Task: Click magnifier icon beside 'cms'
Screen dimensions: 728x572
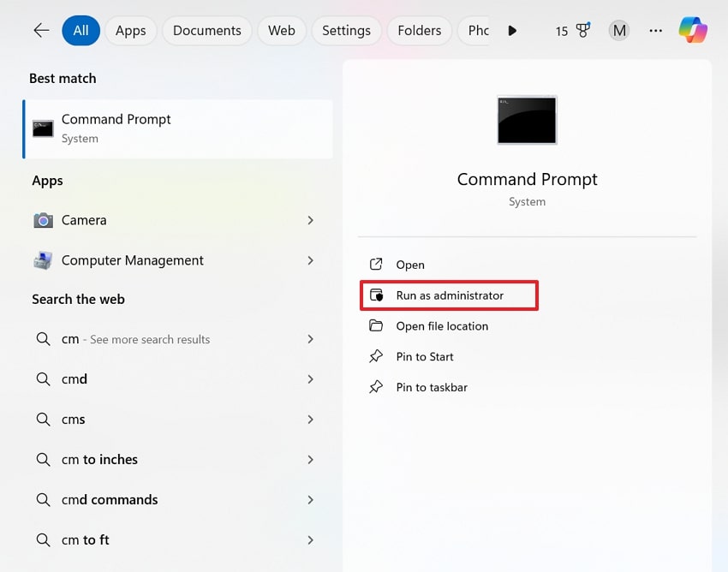Action: (43, 420)
